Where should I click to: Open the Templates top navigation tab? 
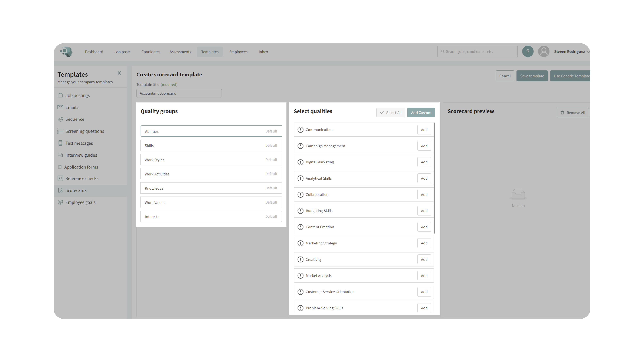[209, 52]
